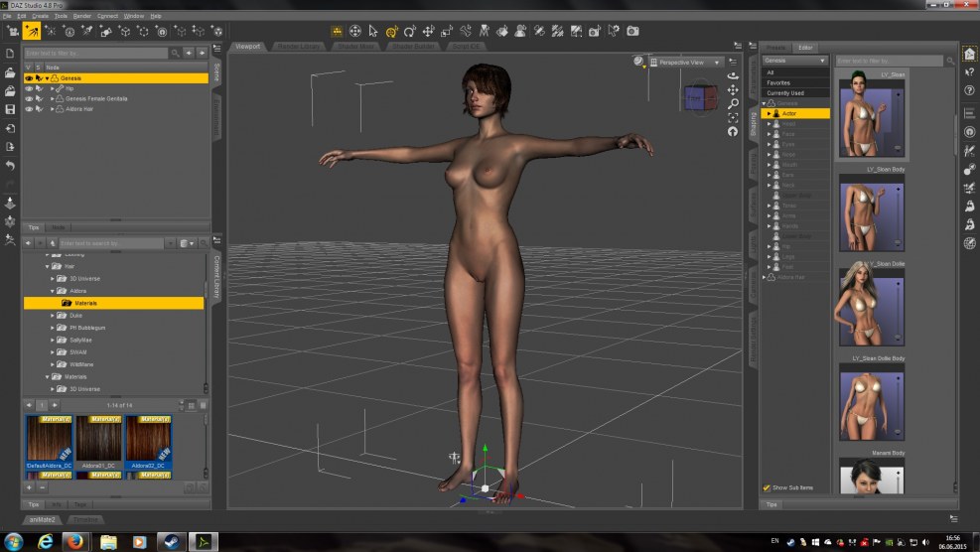Open the Window menu
The height and width of the screenshot is (552, 980).
134,16
